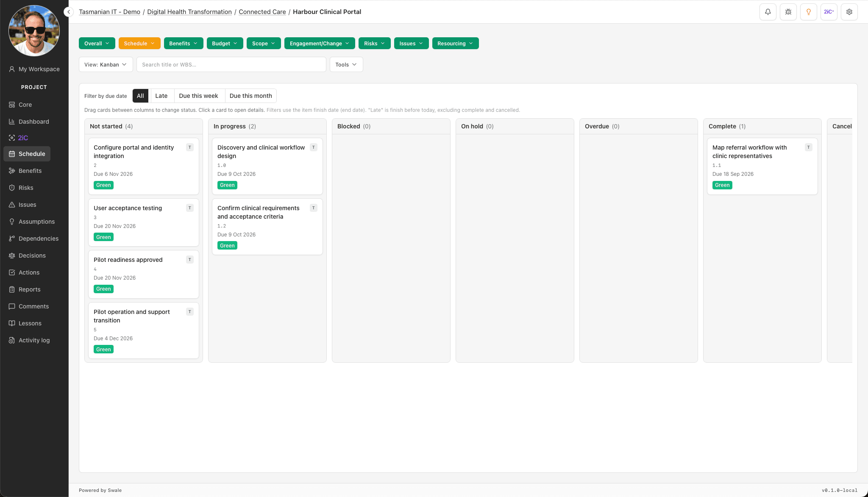This screenshot has height=497, width=868.
Task: Open Connected Care breadcrumb link
Action: (x=262, y=12)
